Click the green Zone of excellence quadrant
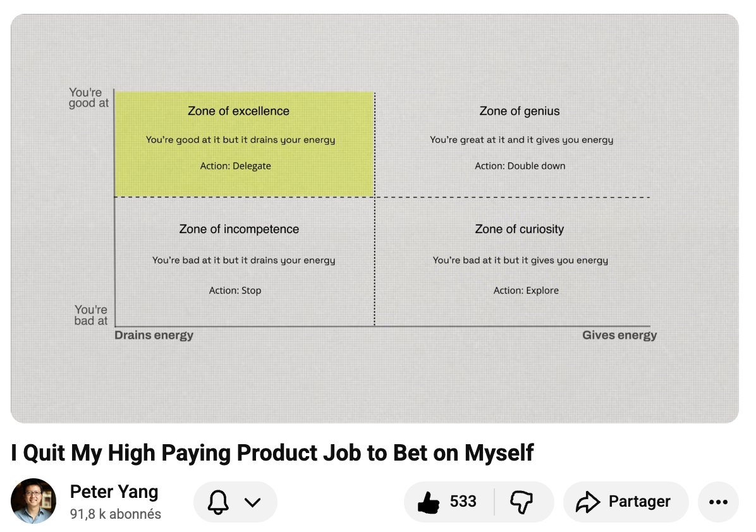The height and width of the screenshot is (532, 756). 245,144
